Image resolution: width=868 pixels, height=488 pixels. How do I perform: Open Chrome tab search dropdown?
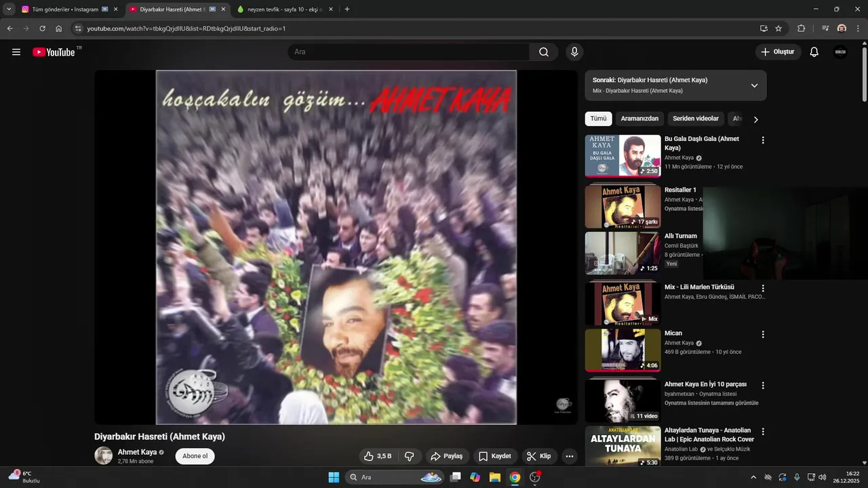click(9, 9)
